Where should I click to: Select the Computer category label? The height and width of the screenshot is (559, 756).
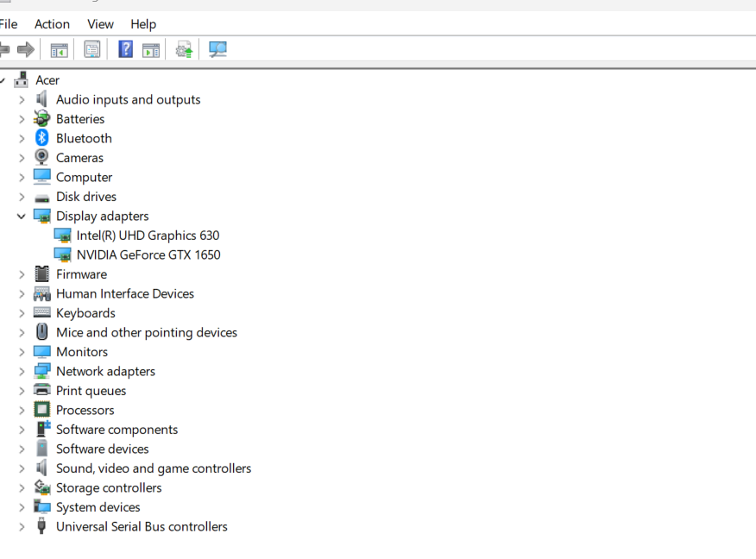click(84, 178)
